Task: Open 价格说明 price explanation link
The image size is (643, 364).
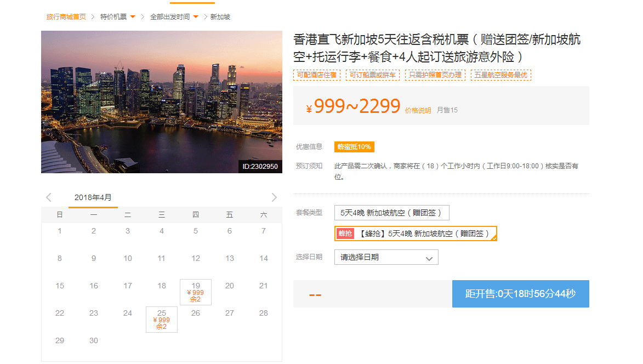Action: 418,110
